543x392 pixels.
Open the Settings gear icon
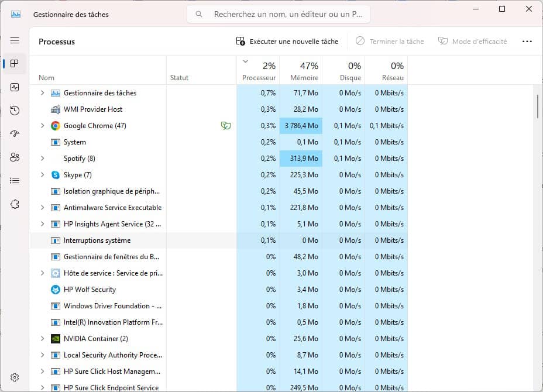pos(15,377)
